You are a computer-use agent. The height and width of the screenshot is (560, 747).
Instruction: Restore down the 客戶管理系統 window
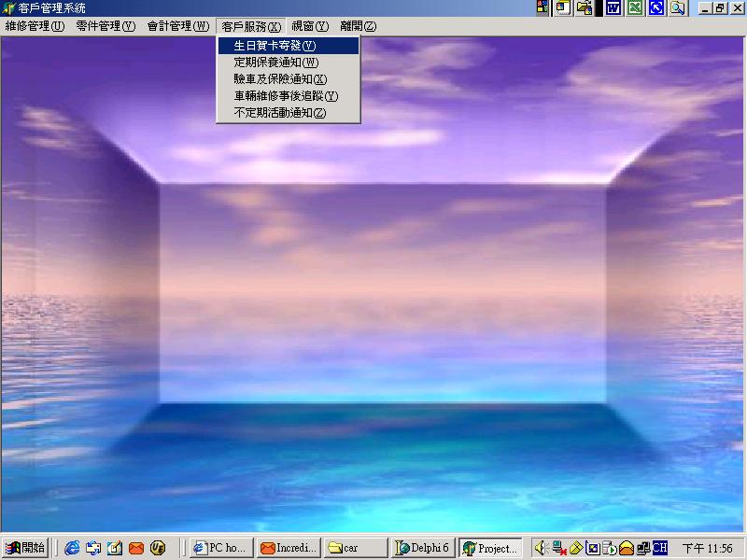[720, 8]
